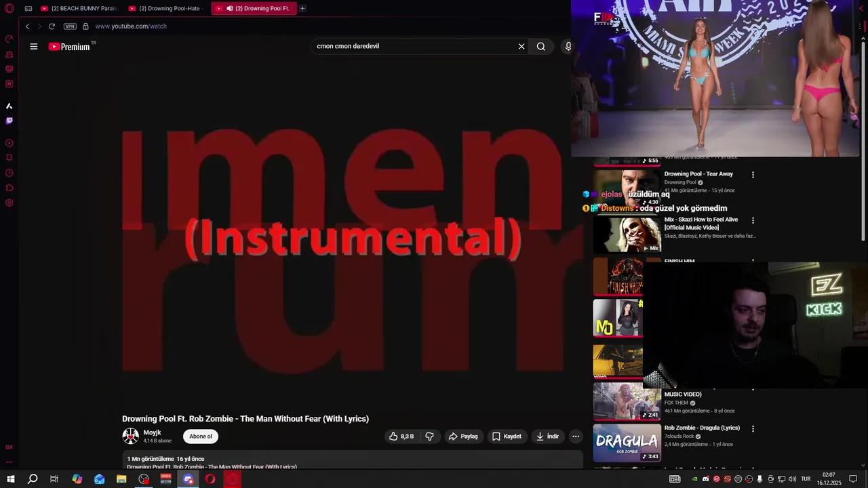This screenshot has height=488, width=868.
Task: Open Extensions cube icon in sidebar
Action: pos(9,188)
